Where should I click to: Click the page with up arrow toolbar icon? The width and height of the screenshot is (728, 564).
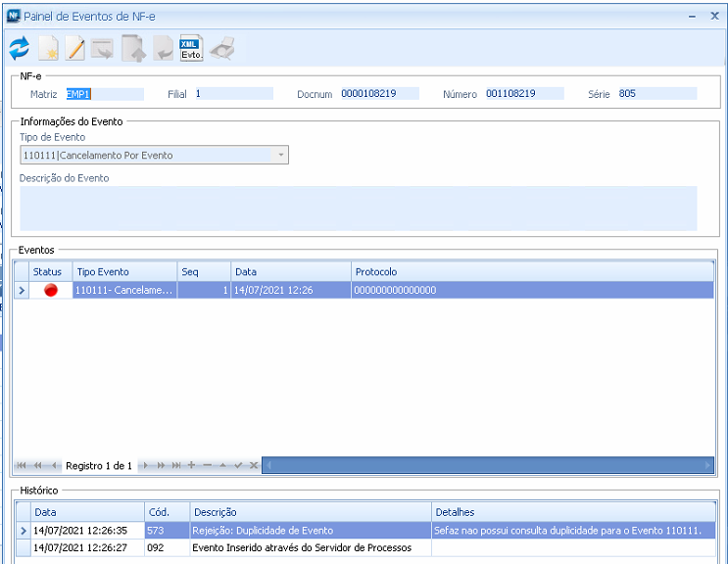coord(133,48)
